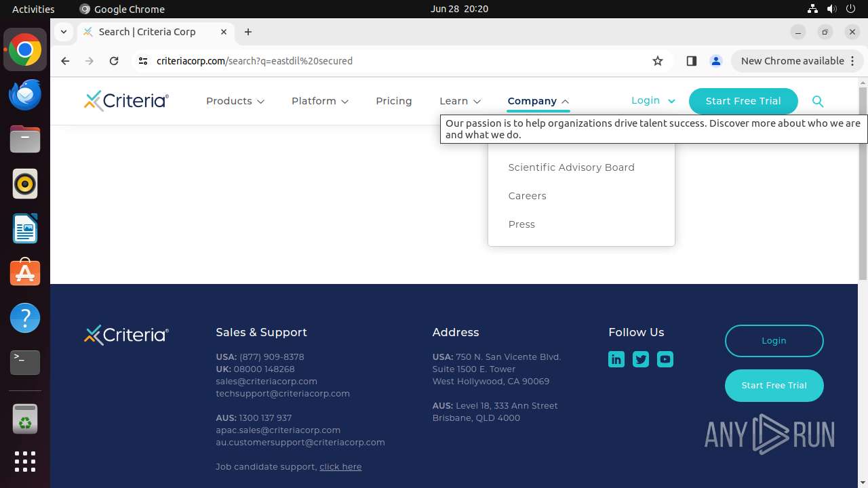The width and height of the screenshot is (868, 488).
Task: Open Files manager from dock
Action: 25,140
